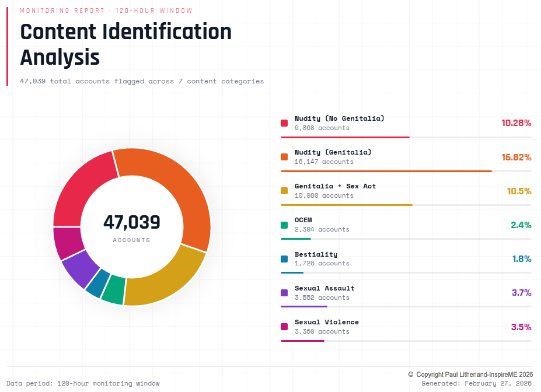Screen dimensions: 541x392
Task: Click the 47,039 total in the donut center
Action: click(x=132, y=222)
